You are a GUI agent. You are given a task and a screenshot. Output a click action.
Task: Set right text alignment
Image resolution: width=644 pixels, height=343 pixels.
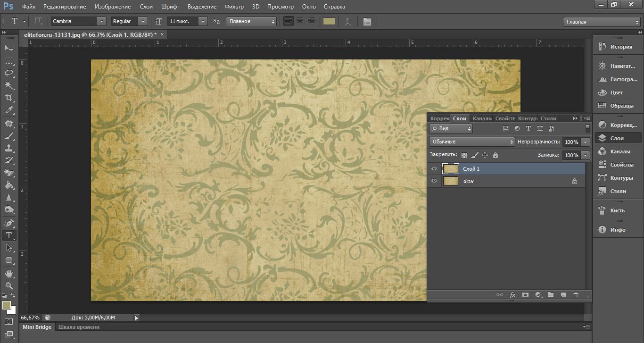[311, 21]
